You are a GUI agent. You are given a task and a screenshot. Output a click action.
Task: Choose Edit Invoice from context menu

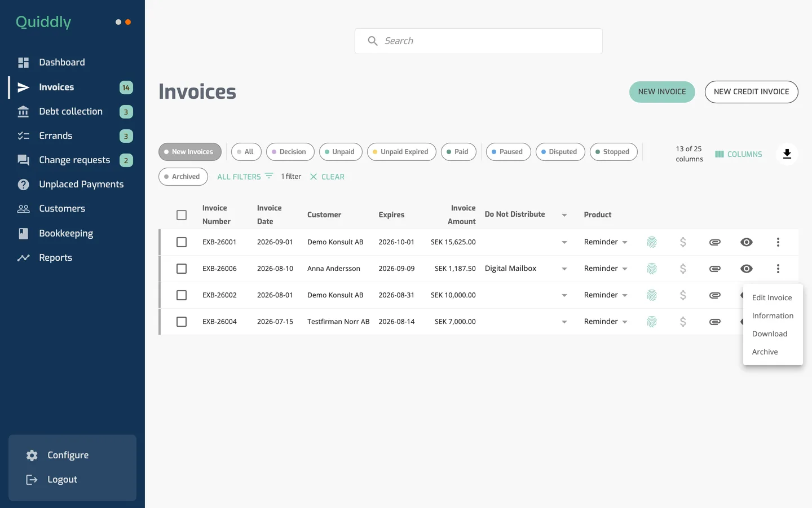tap(773, 298)
